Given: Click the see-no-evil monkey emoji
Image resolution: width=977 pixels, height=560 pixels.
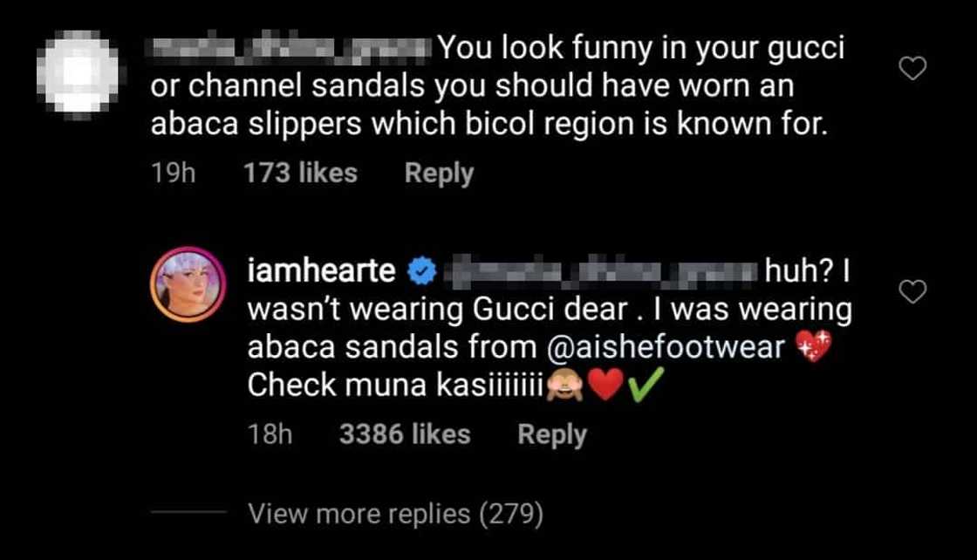Looking at the screenshot, I should tap(564, 386).
